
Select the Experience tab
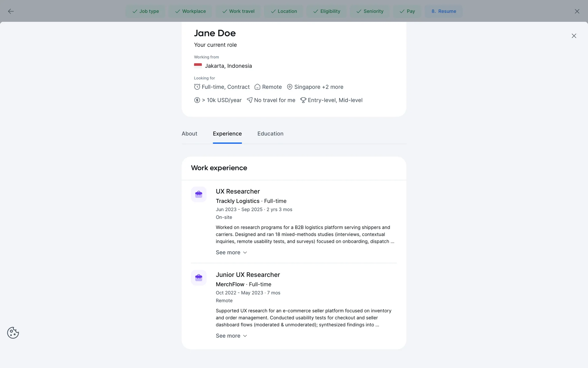coord(227,134)
